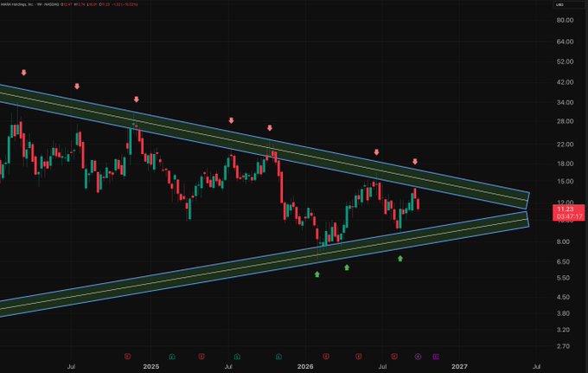588x373 pixels.
Task: Click the red earnings marker just before 2025
Action: pyautogui.click(x=127, y=356)
